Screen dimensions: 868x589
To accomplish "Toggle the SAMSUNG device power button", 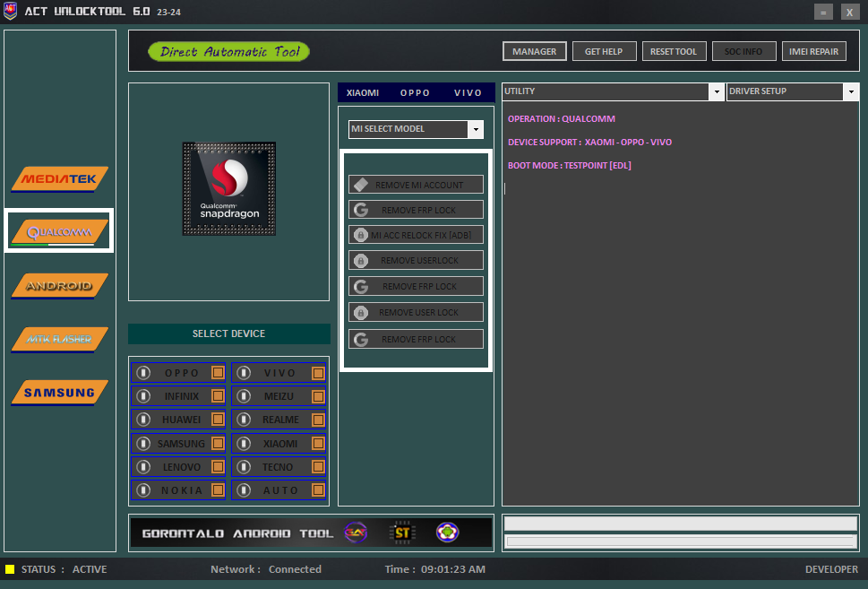I will pyautogui.click(x=143, y=443).
